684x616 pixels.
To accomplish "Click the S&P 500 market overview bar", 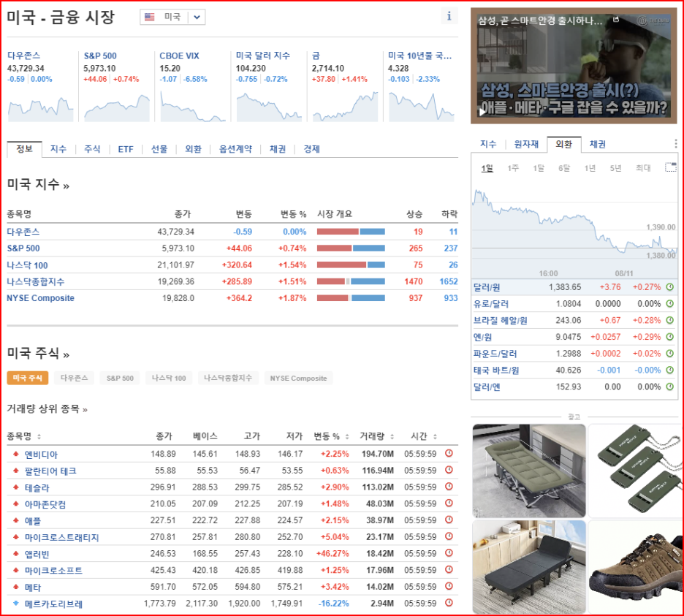I will [x=351, y=248].
